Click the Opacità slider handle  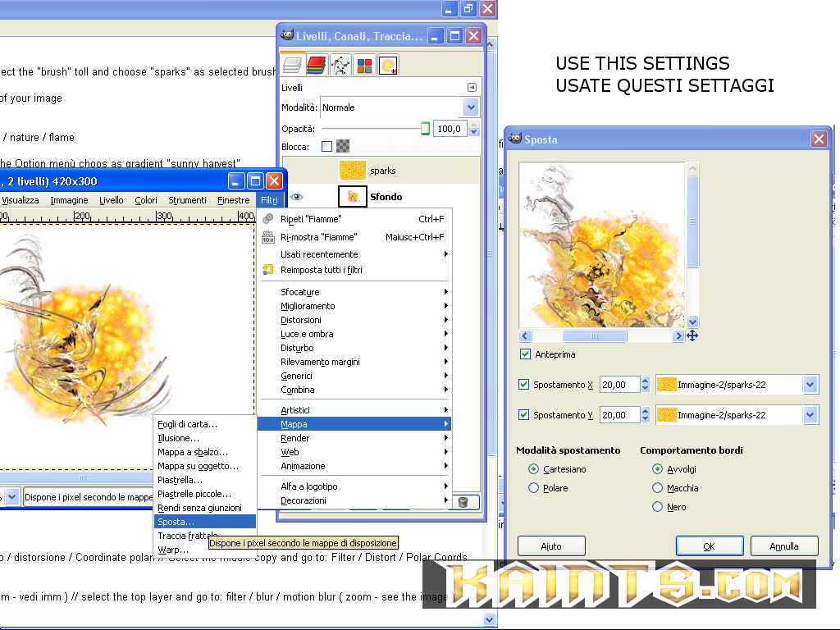[425, 129]
